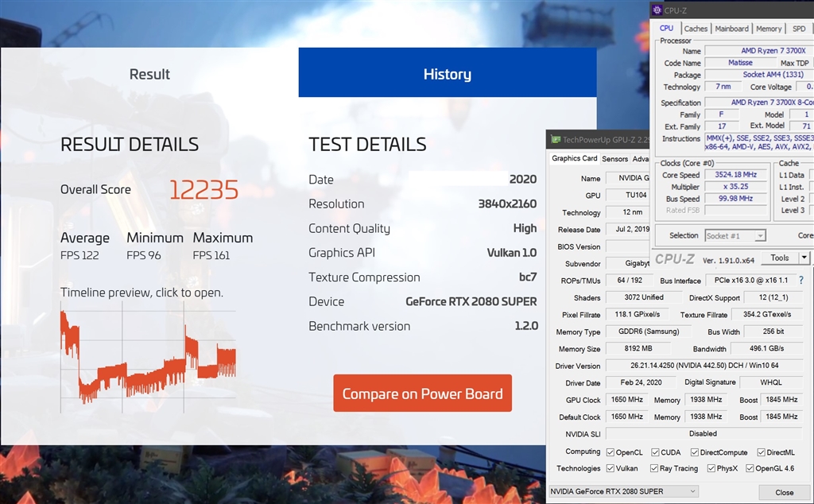Screen dimensions: 814x504
Task: Click the Tools button in CPU-Z
Action: [780, 258]
